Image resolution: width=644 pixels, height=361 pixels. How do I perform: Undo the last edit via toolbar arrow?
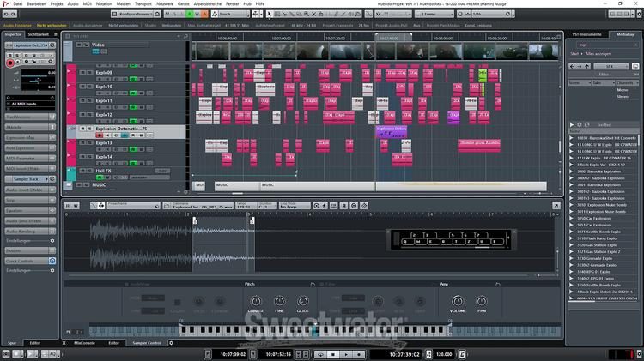coord(6,14)
